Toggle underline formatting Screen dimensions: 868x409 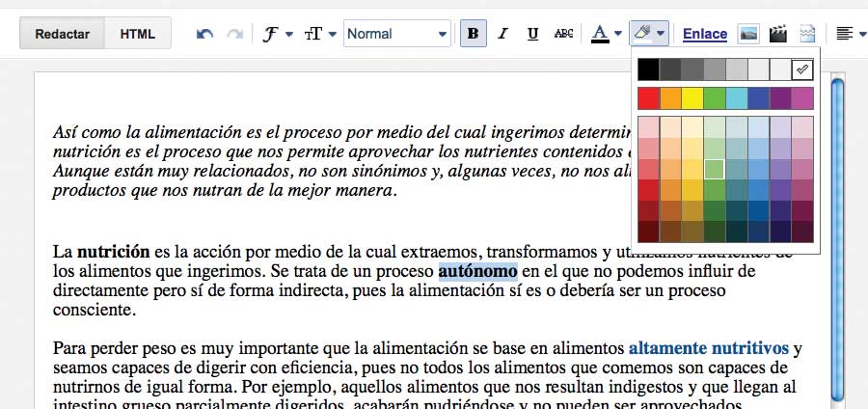[x=532, y=34]
